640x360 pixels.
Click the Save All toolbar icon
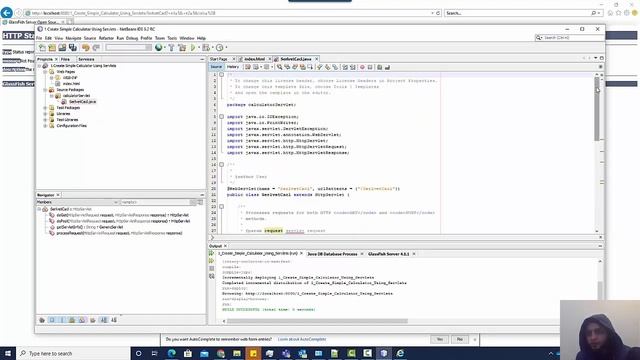(x=73, y=48)
